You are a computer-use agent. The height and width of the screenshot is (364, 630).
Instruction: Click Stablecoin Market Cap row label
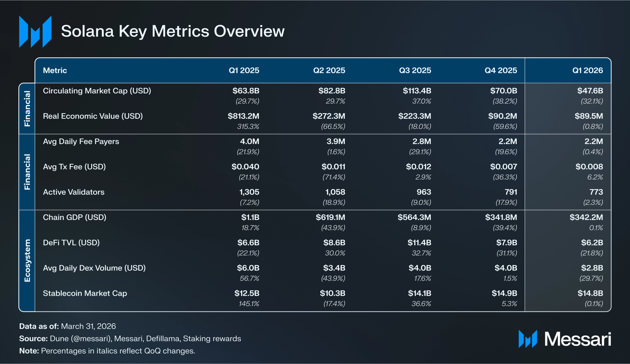click(x=85, y=293)
